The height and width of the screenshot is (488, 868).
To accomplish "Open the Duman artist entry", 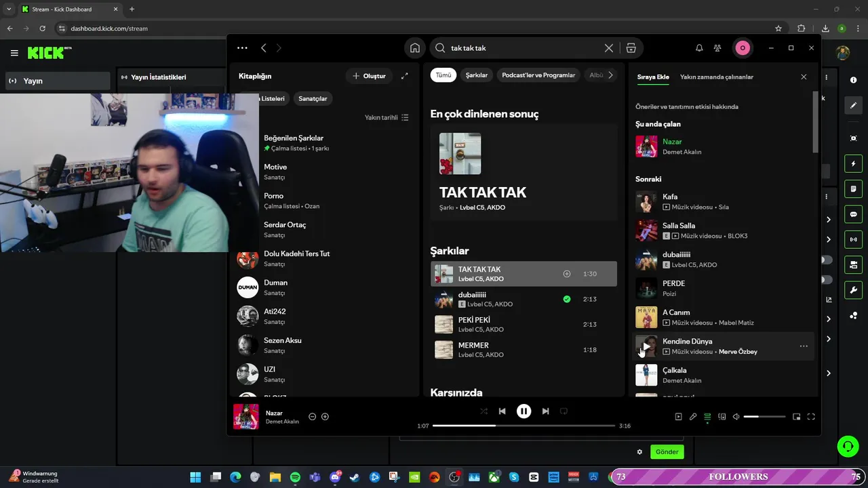I will (x=325, y=287).
